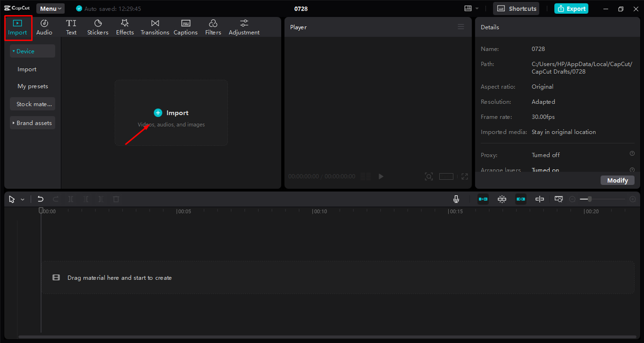
Task: Click the Auto saved status text
Action: (113, 9)
